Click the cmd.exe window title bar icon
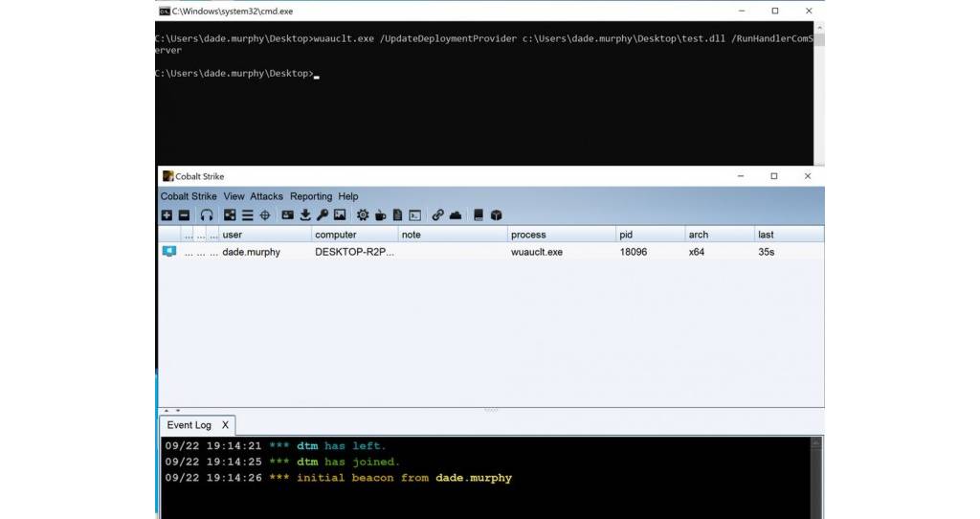The width and height of the screenshot is (980, 519). click(x=165, y=11)
